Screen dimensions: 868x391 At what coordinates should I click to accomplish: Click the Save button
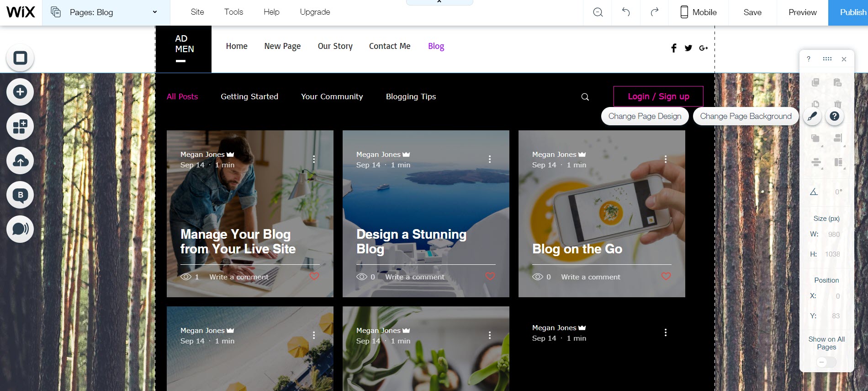click(x=752, y=12)
